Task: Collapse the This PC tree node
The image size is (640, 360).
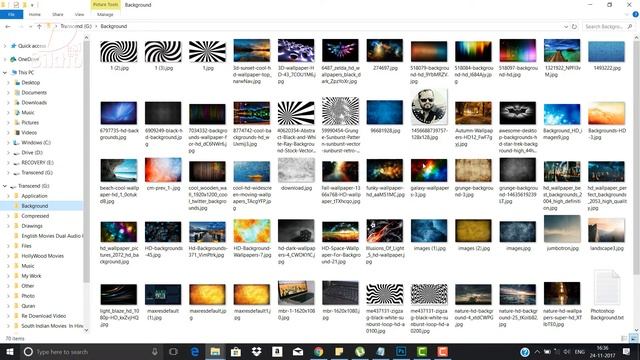Action: [x=5, y=73]
